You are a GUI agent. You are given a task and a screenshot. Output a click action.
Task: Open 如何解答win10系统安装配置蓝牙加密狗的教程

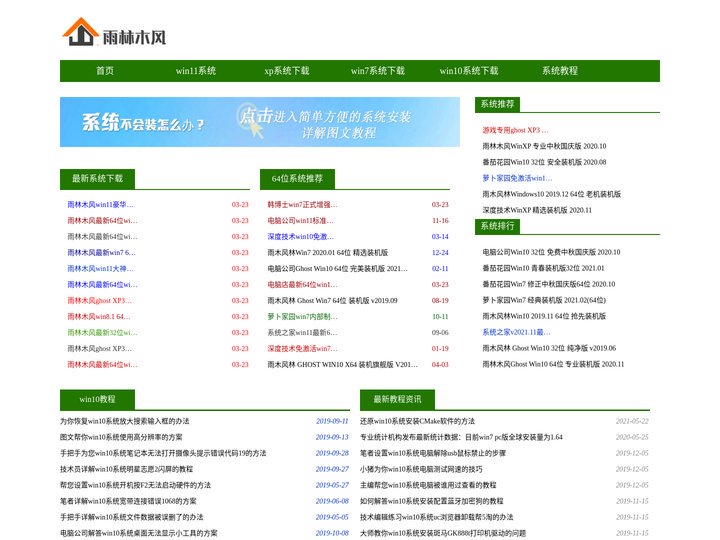point(432,501)
